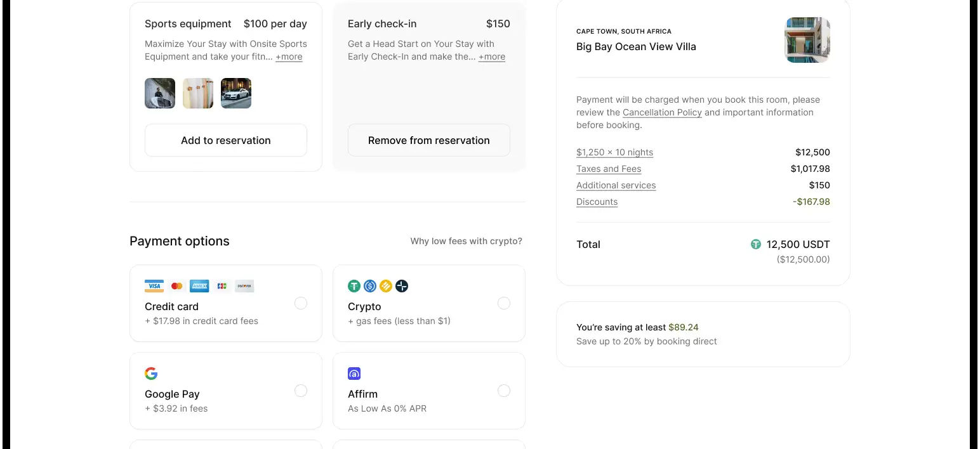Click the Visa card icon
Viewport: 980px width, 449px height.
[154, 286]
